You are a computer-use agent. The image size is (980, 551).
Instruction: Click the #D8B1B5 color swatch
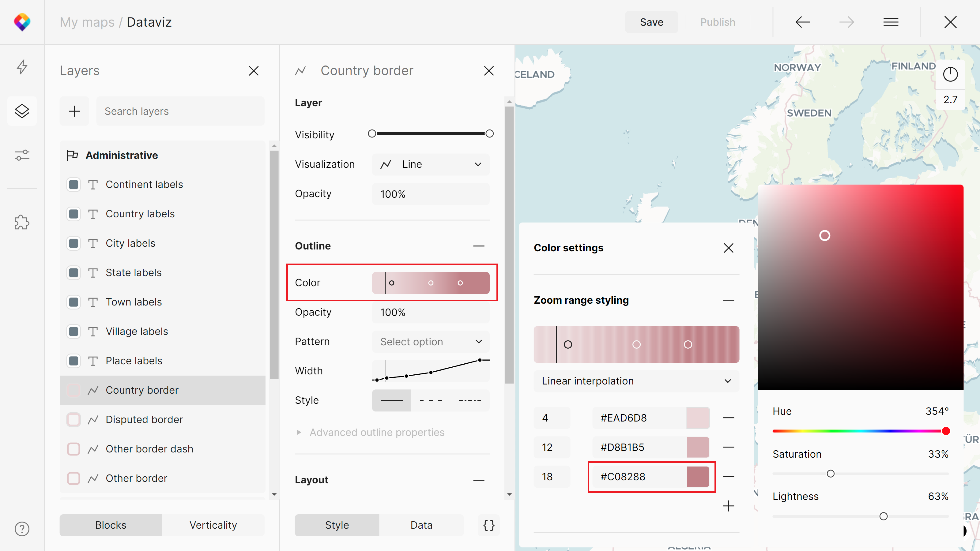pyautogui.click(x=698, y=447)
